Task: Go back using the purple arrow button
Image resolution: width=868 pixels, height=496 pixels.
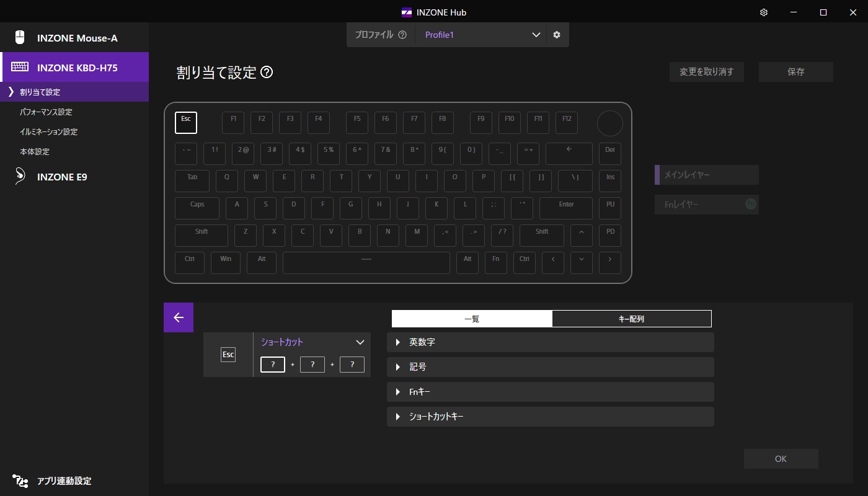Action: [179, 317]
